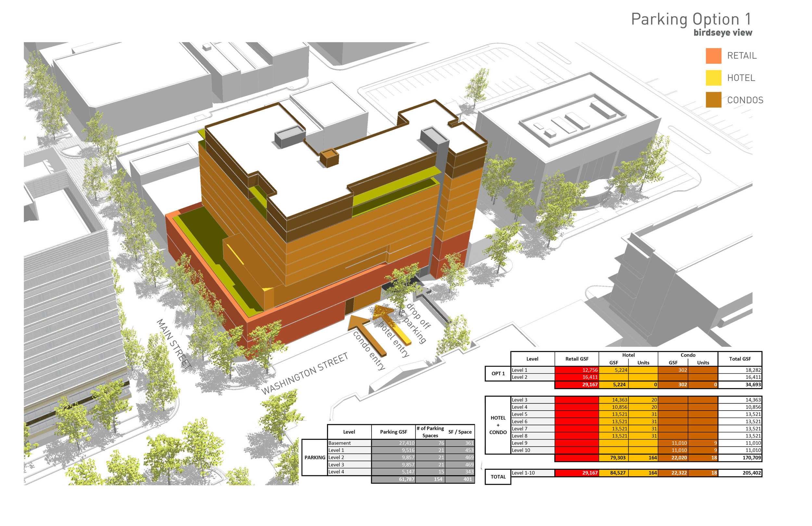Click the 'condo entry' label
The height and width of the screenshot is (526, 812).
click(x=369, y=350)
